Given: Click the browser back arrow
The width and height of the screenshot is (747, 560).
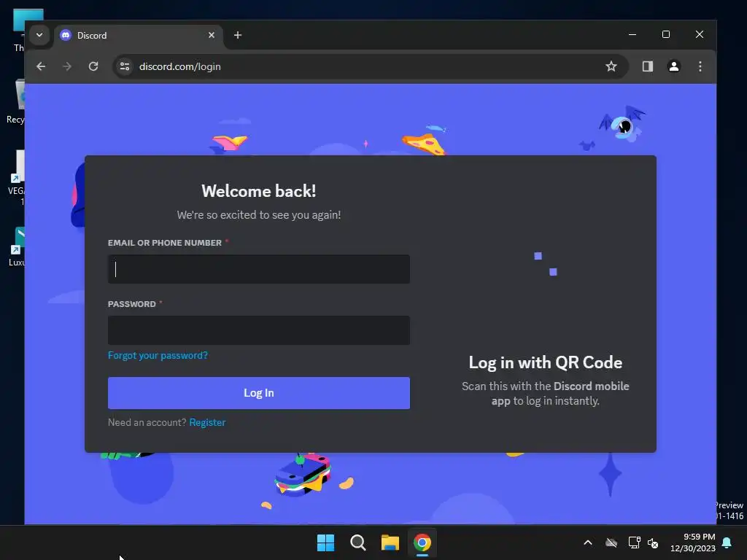Looking at the screenshot, I should coord(41,66).
